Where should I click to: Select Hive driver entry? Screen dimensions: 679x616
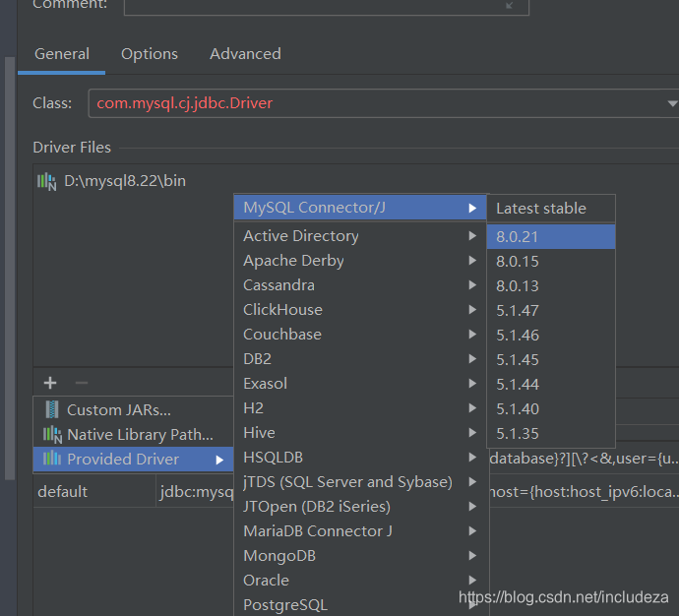(361, 433)
